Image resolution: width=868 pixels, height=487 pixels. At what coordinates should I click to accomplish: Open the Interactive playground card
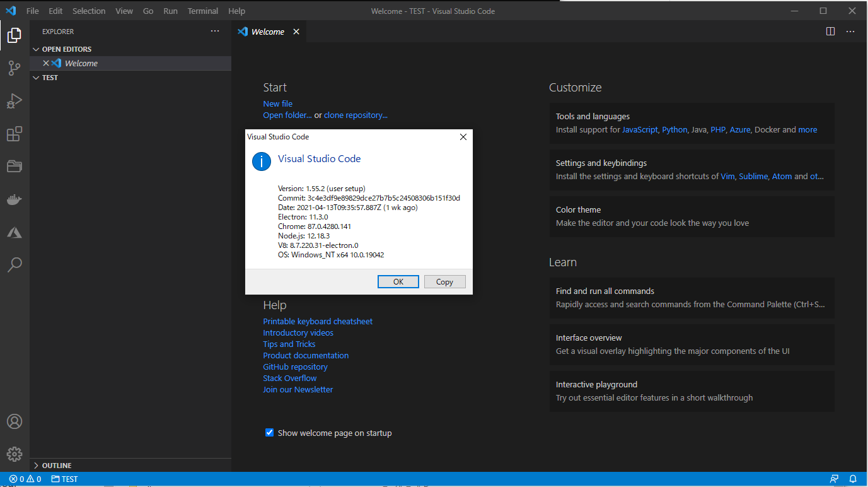(x=692, y=391)
